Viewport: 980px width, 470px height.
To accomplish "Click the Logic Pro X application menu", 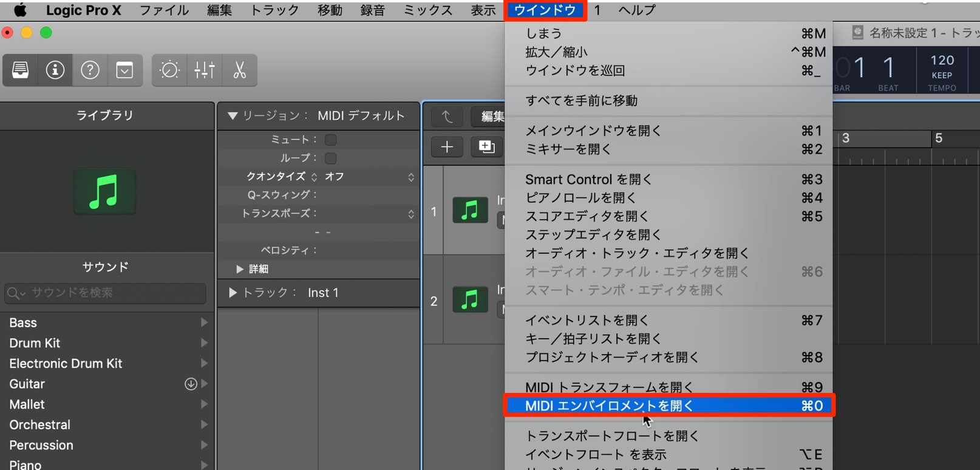I will point(84,10).
